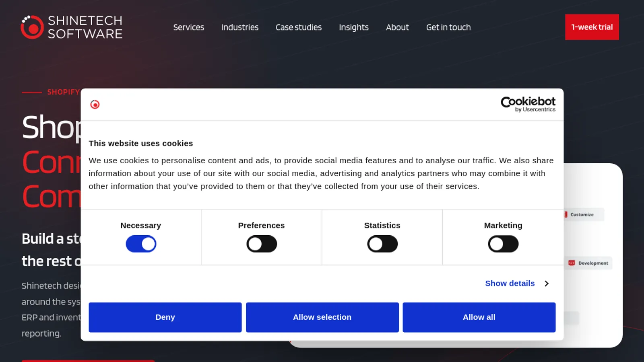Click the Cookiebot by Usercentrics logo
Image resolution: width=644 pixels, height=362 pixels.
[528, 104]
